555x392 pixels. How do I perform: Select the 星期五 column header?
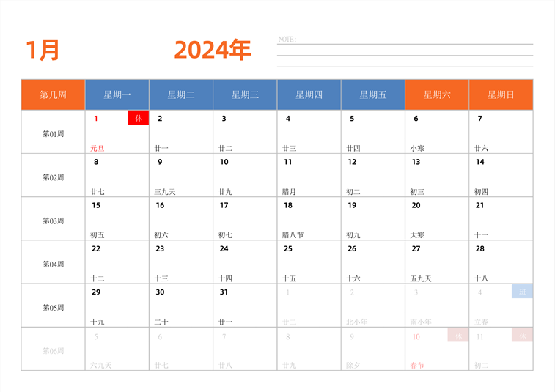click(373, 95)
